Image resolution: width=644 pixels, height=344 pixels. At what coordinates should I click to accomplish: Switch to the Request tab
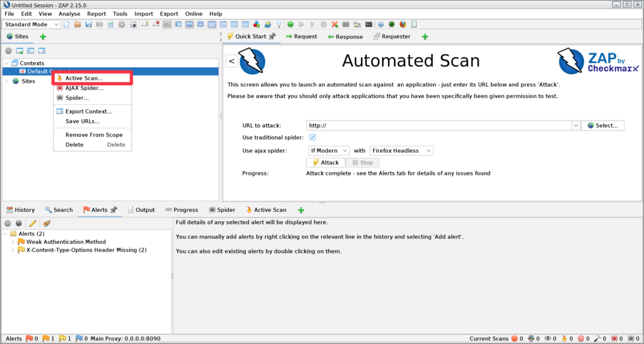(301, 36)
